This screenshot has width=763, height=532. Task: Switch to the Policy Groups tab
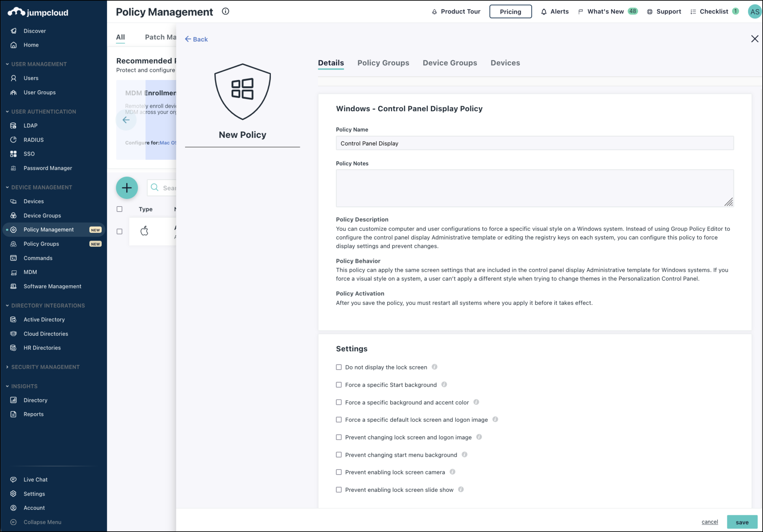tap(383, 63)
